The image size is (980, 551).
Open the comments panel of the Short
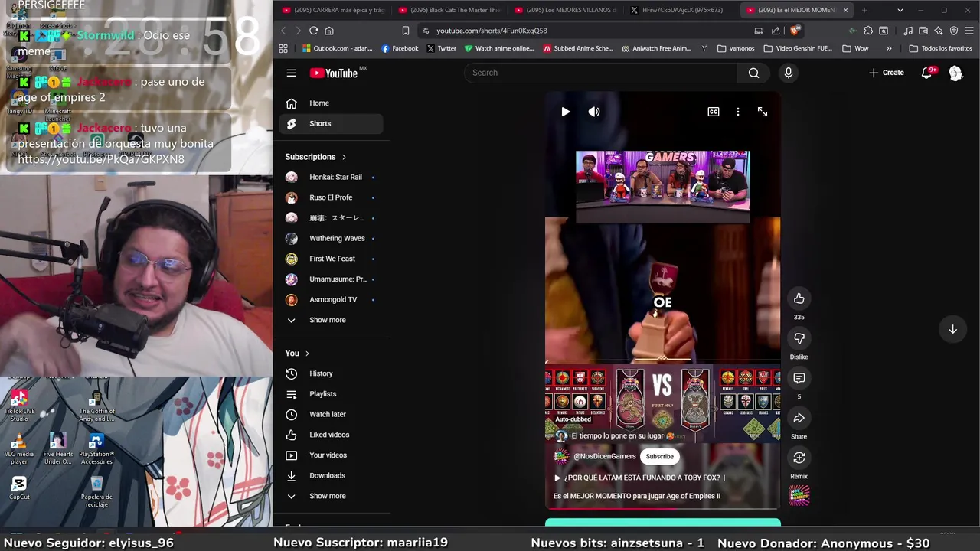point(799,378)
